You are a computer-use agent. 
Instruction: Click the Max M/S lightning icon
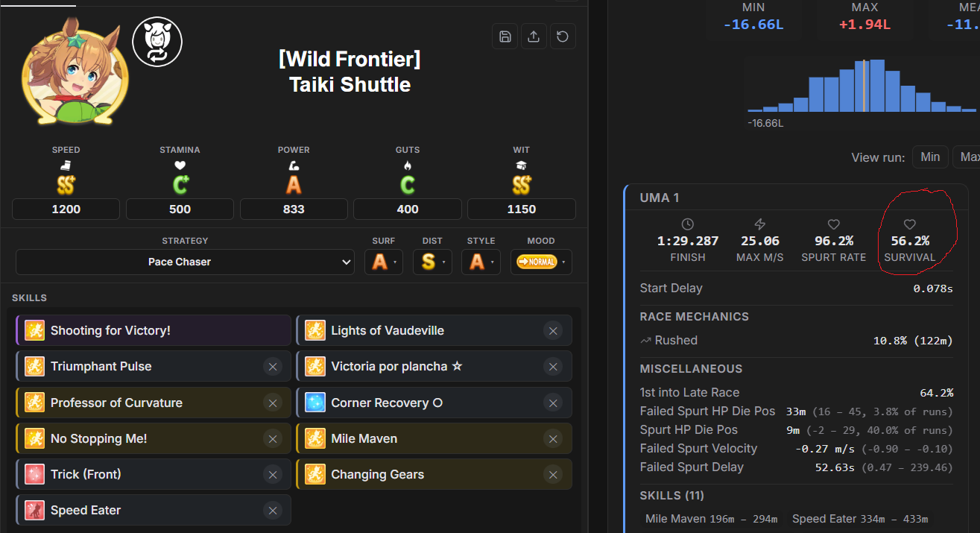point(760,224)
